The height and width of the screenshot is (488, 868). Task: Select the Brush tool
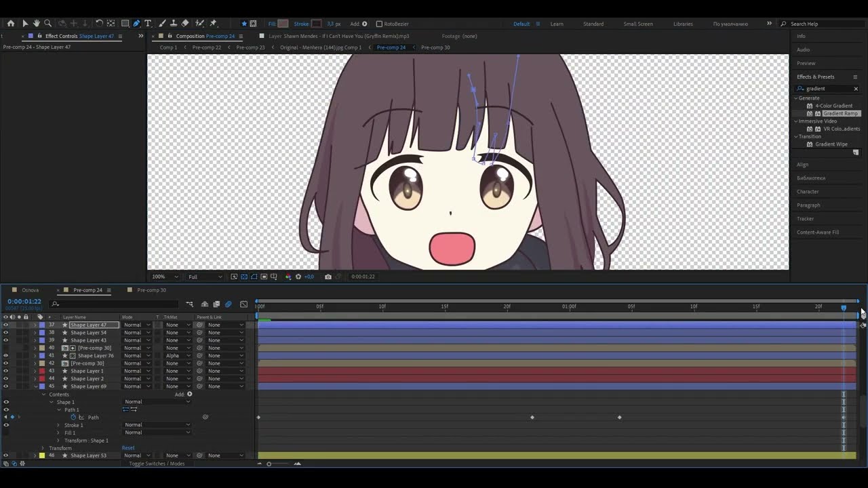[162, 23]
